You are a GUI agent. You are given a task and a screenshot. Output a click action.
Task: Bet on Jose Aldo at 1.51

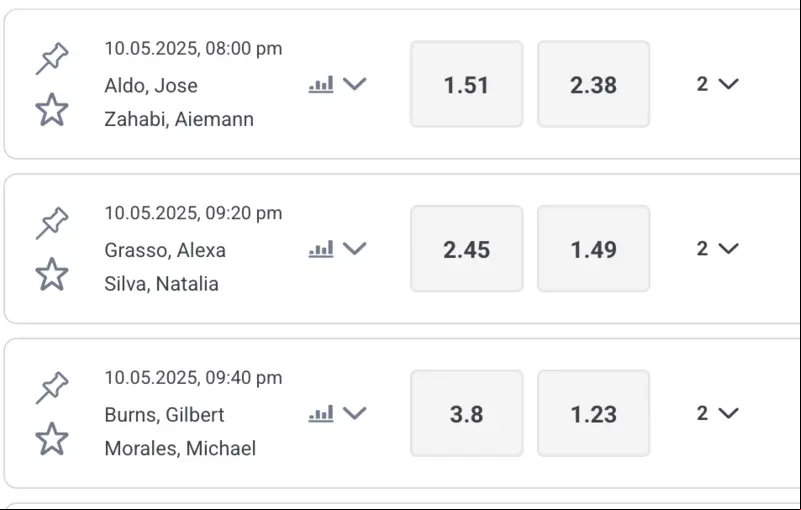pyautogui.click(x=466, y=84)
